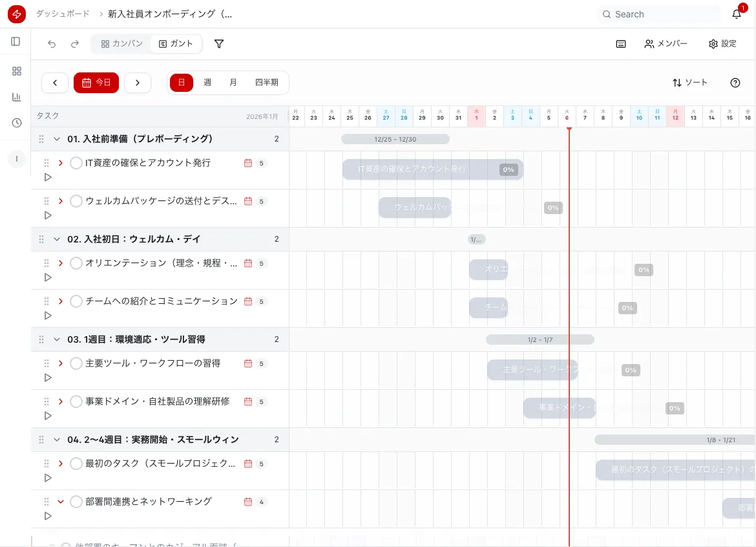Grab drag handle of 03. 1週目 group
Image resolution: width=756 pixels, height=547 pixels.
click(x=41, y=339)
